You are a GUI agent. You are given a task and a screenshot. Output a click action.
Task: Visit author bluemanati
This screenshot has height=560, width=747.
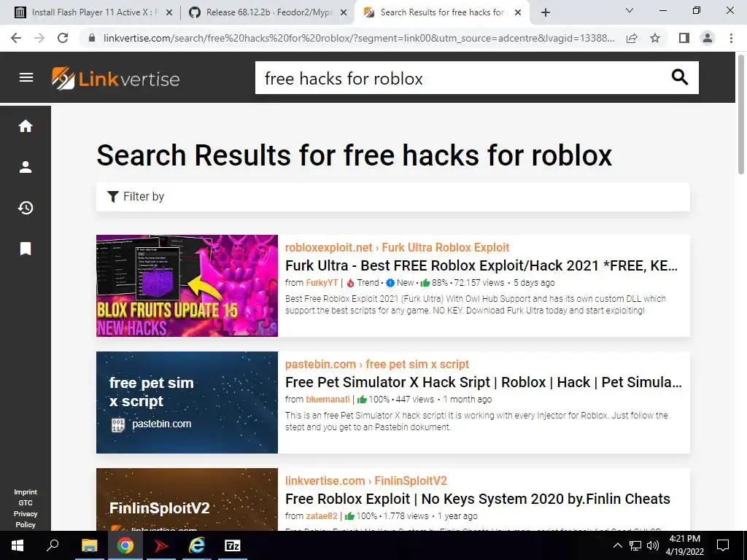point(328,400)
